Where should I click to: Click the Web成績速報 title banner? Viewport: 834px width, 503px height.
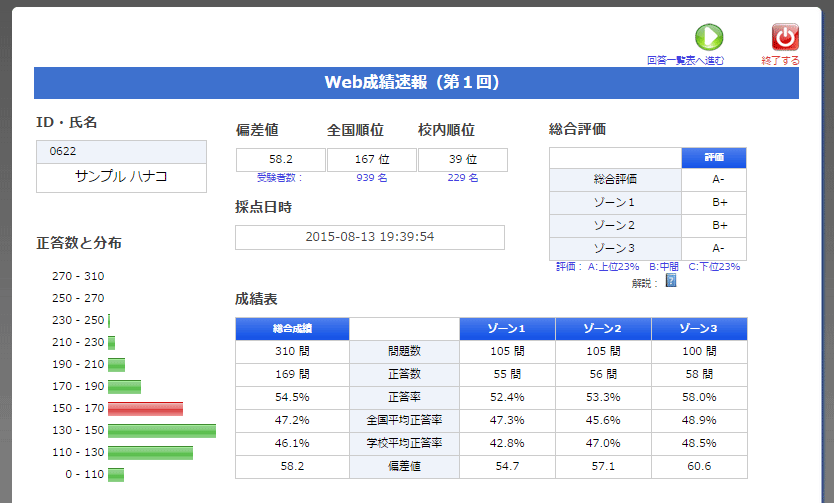pyautogui.click(x=416, y=83)
